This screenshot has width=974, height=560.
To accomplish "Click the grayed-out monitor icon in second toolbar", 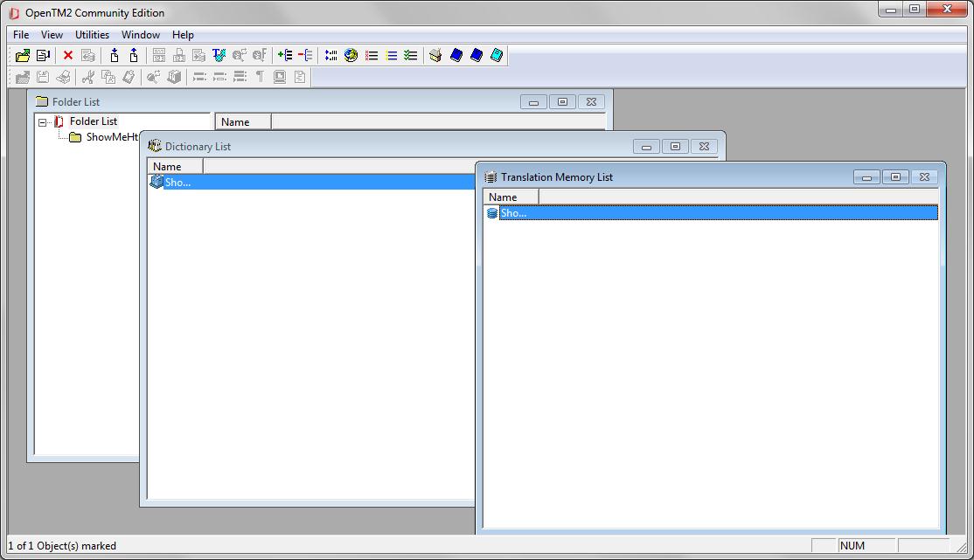I will click(280, 77).
